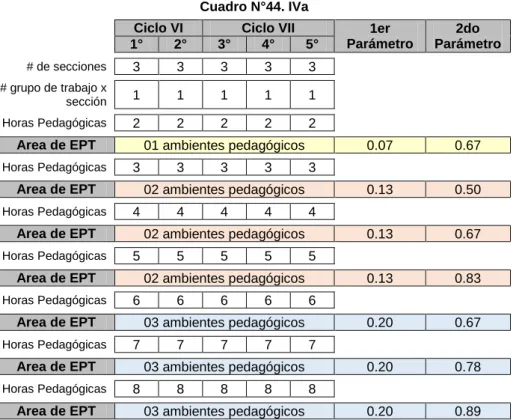Select the 0.83 second parameter cell

pos(468,278)
